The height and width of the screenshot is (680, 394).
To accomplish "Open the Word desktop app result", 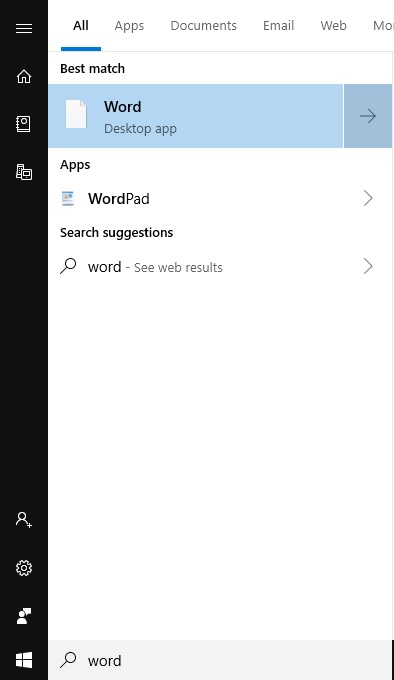I will (x=195, y=116).
